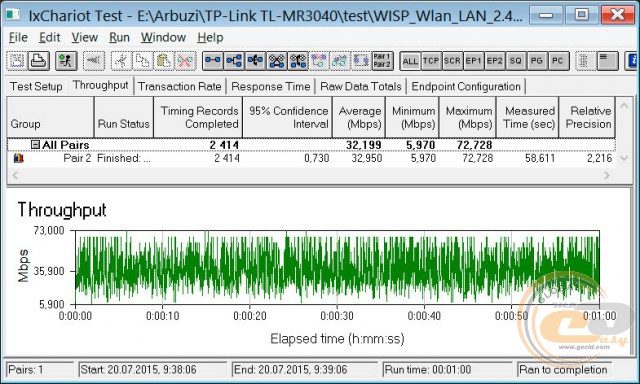Toggle the SCR filter button
Image resolution: width=640 pixels, height=384 pixels.
point(452,61)
